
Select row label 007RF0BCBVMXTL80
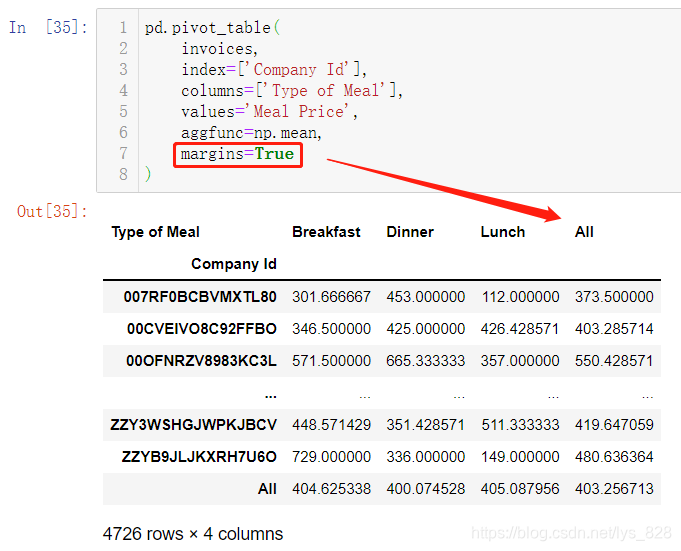point(200,297)
